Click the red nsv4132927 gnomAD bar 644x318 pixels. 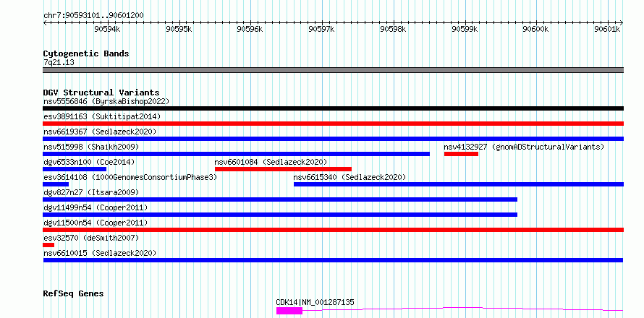[x=461, y=154]
